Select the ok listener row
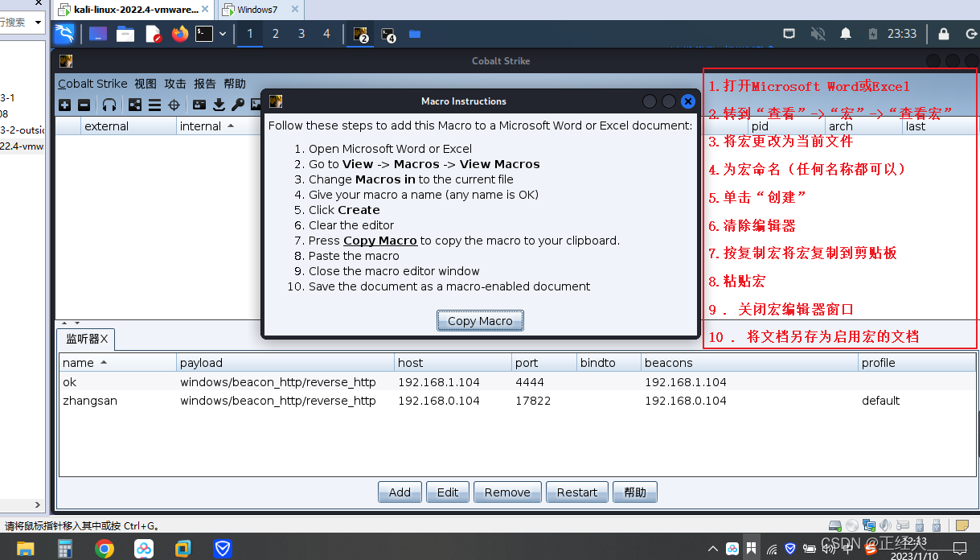This screenshot has width=980, height=560. pyautogui.click(x=517, y=382)
